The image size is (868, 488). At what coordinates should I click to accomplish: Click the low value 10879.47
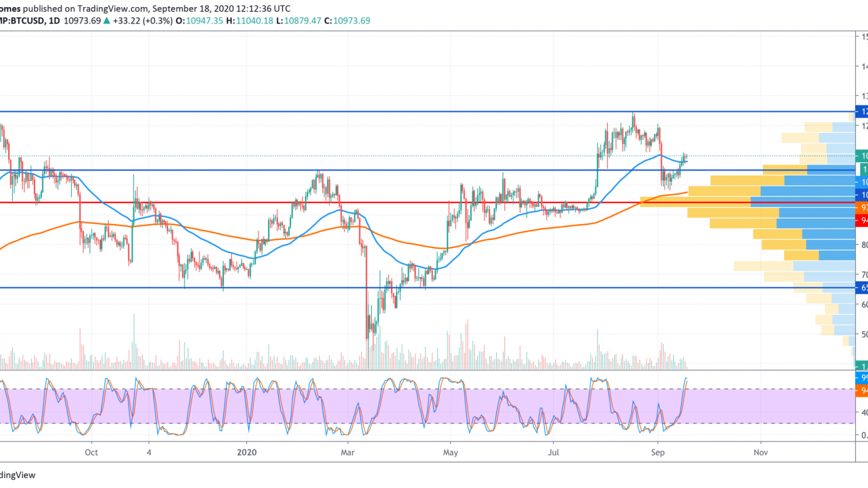click(303, 21)
